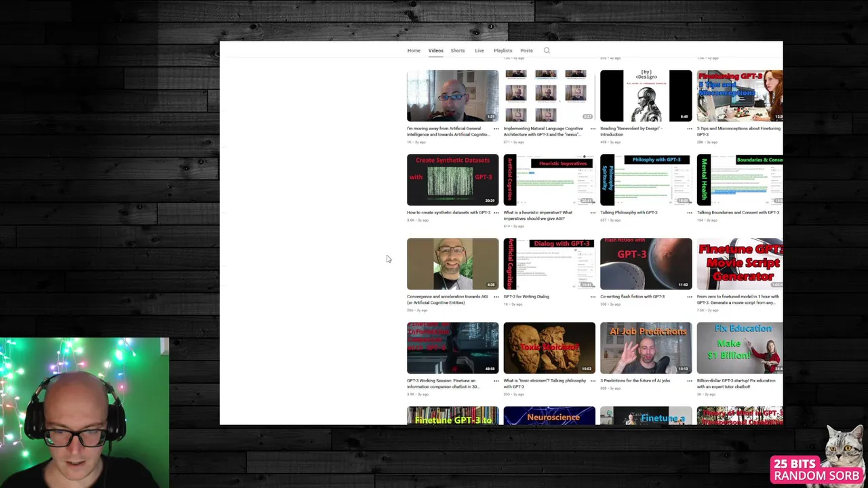Screen dimensions: 868x488
Task: Play the thumbnail with grid of webcam frames
Action: click(x=549, y=96)
